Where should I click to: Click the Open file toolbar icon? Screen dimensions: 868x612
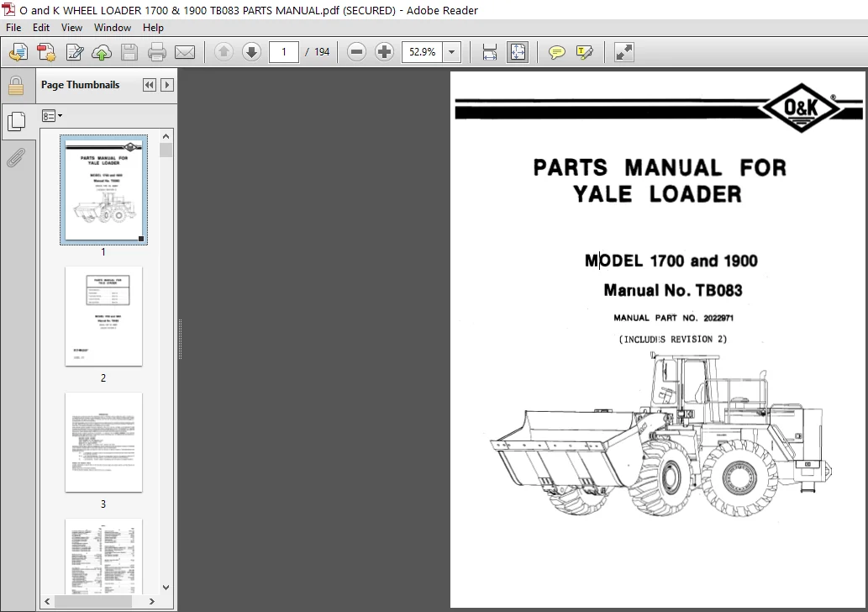pyautogui.click(x=18, y=52)
